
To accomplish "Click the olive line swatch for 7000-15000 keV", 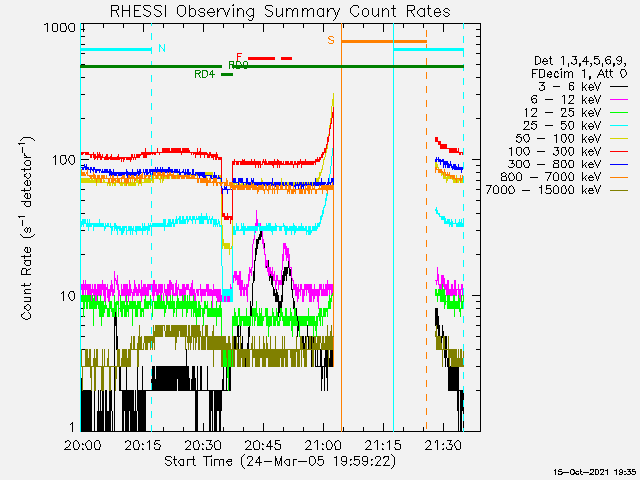I will point(619,190).
